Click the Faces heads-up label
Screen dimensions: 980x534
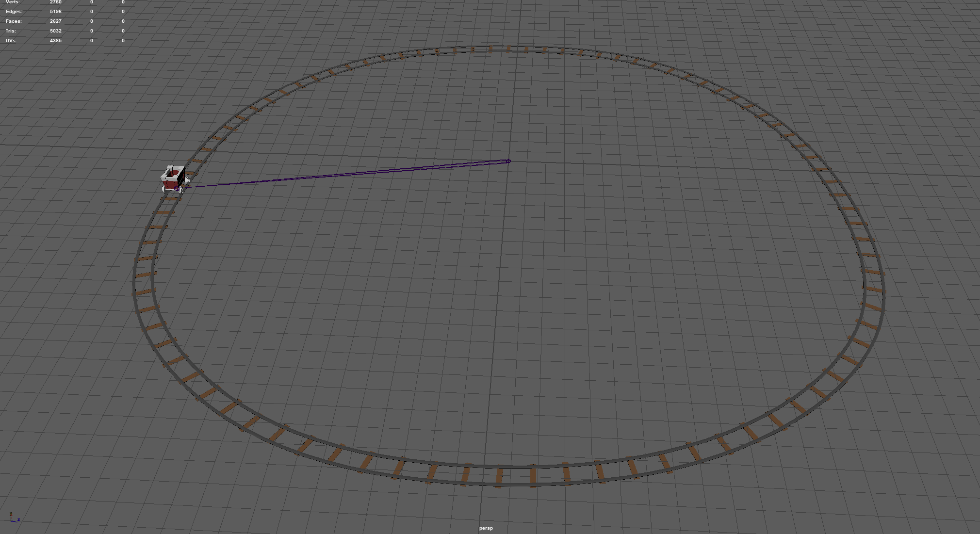click(14, 21)
